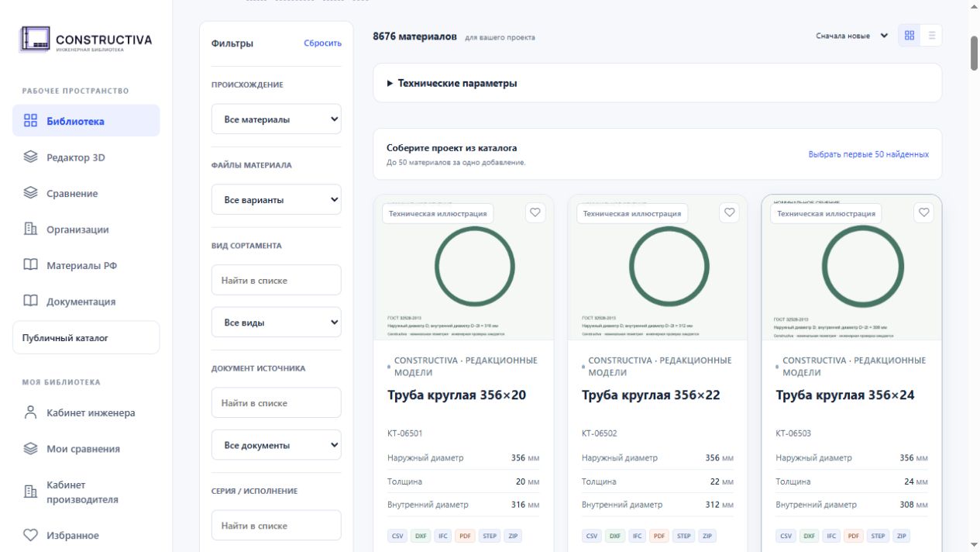
Task: Download CSV file for Труба круглая 356×20
Action: [397, 536]
